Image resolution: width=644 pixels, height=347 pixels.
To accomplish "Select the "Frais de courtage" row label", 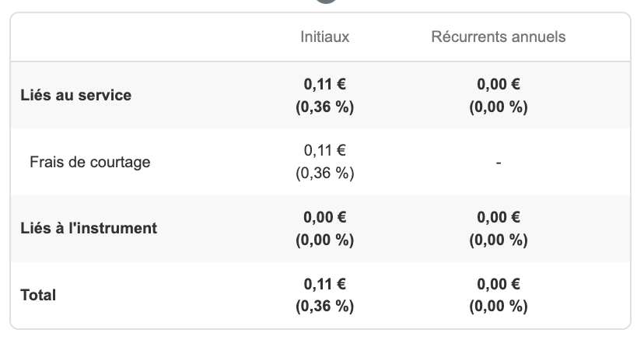I will click(x=89, y=162).
